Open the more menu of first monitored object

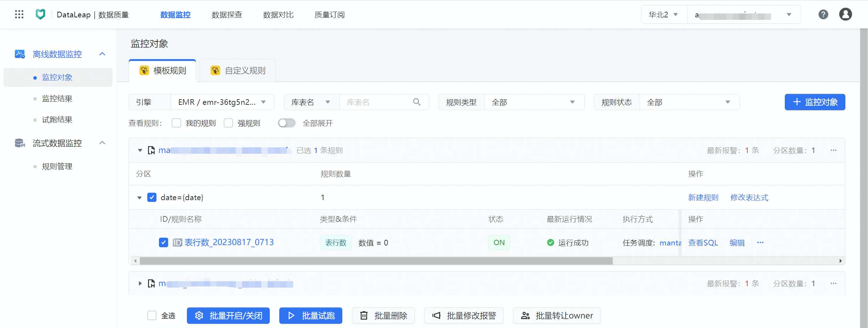tap(834, 151)
